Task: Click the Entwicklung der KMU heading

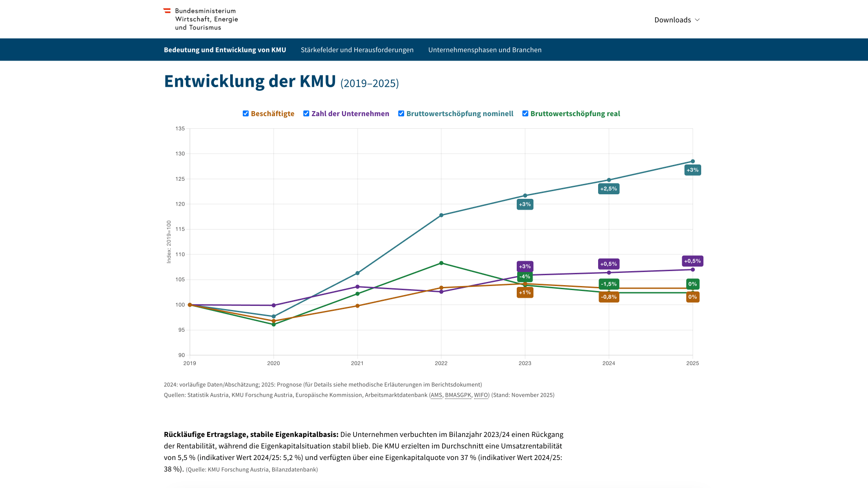Action: click(x=250, y=81)
